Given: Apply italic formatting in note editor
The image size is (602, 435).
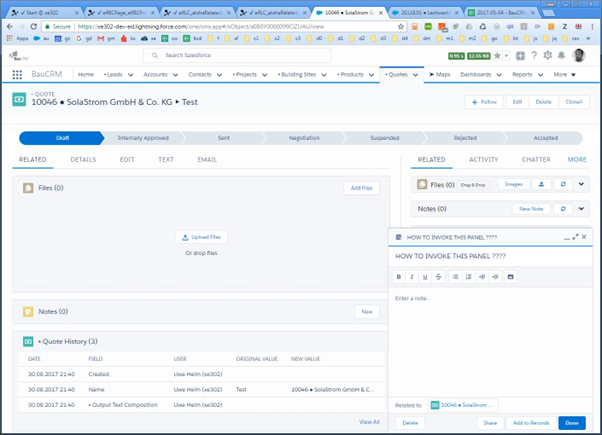Looking at the screenshot, I should coord(412,276).
